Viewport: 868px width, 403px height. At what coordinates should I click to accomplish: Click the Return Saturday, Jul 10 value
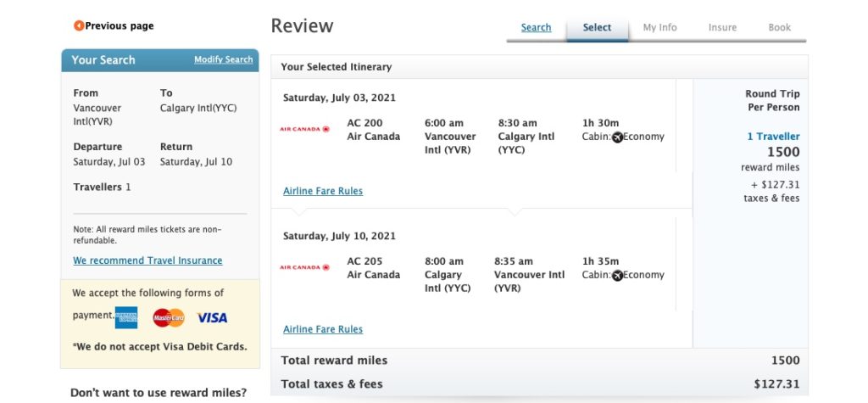pos(196,162)
